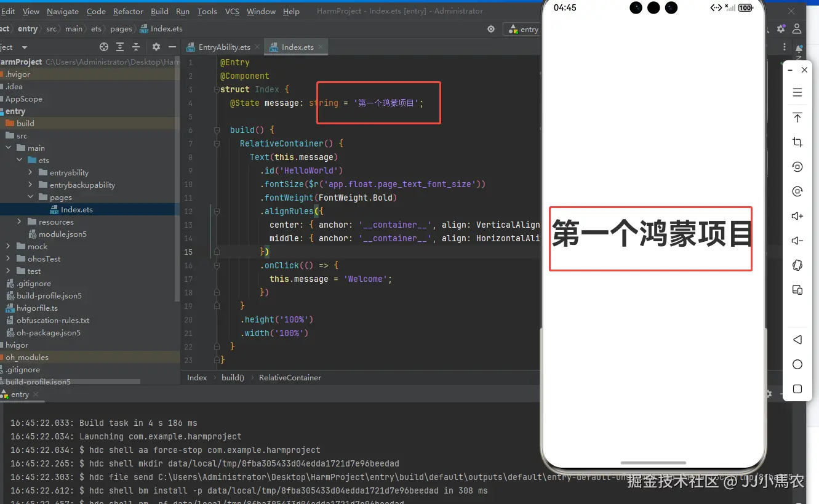
Task: Open the Tools menu
Action: coord(207,11)
